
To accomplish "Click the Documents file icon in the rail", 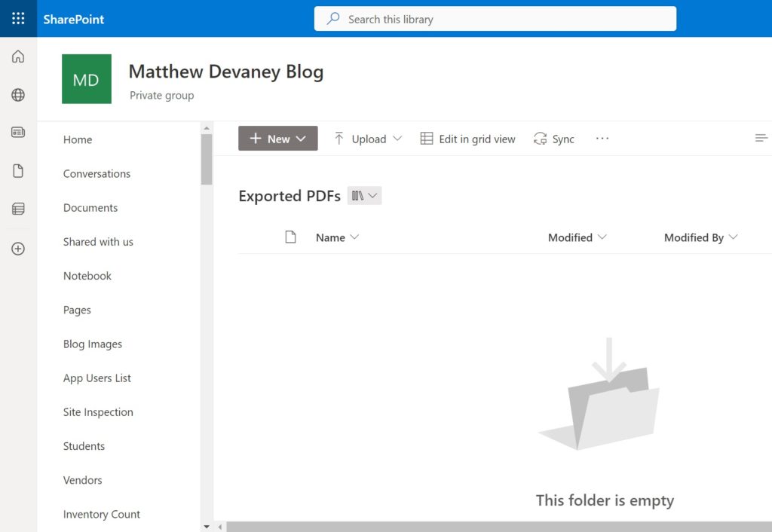I will click(17, 170).
